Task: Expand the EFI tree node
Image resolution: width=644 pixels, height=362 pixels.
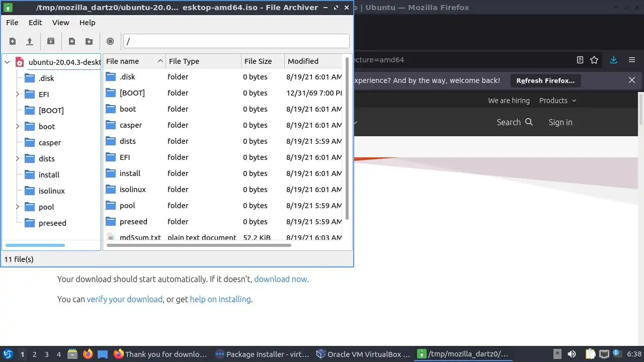Action: (17, 95)
